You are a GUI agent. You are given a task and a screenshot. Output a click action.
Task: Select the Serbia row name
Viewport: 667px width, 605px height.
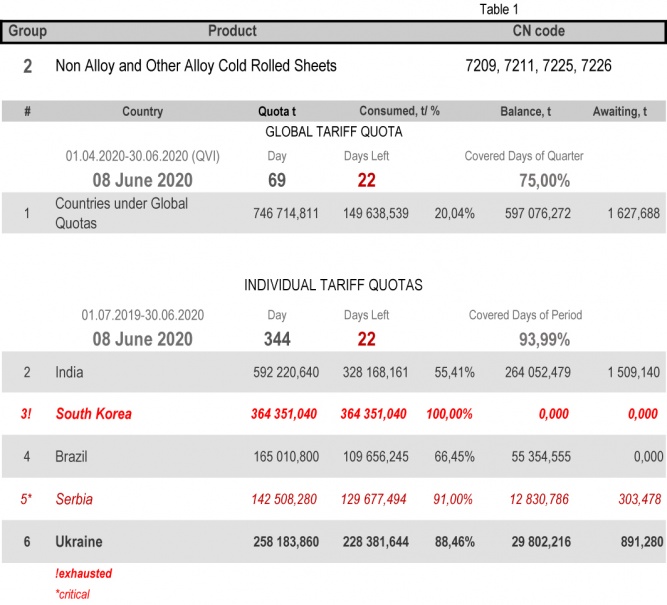[74, 498]
